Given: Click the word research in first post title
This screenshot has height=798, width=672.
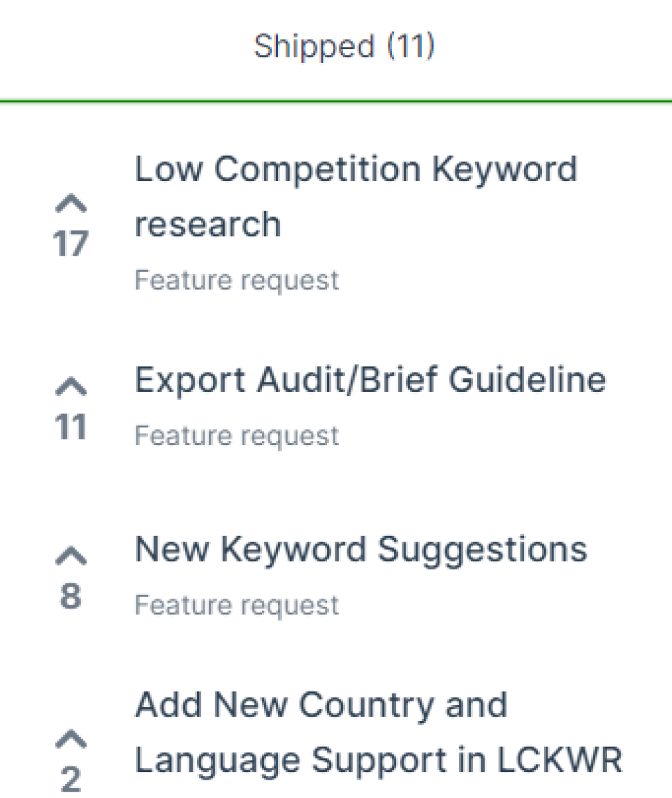Looking at the screenshot, I should click(208, 225).
